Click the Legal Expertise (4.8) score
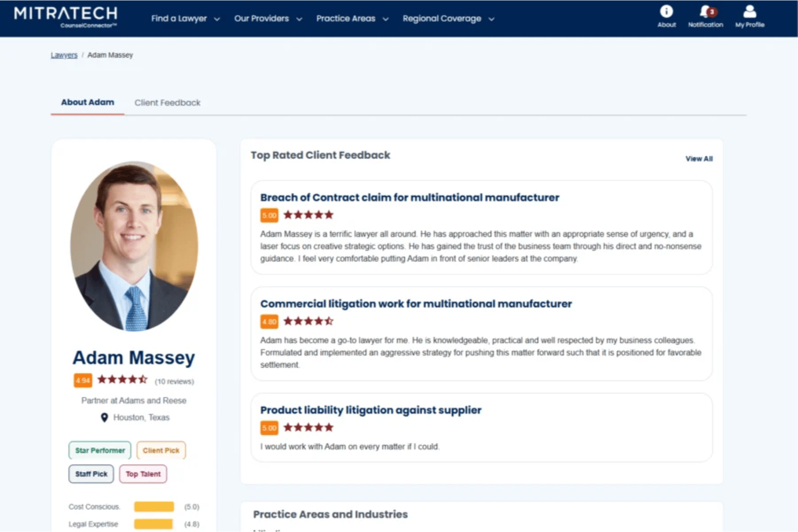The width and height of the screenshot is (798, 532). point(191,524)
